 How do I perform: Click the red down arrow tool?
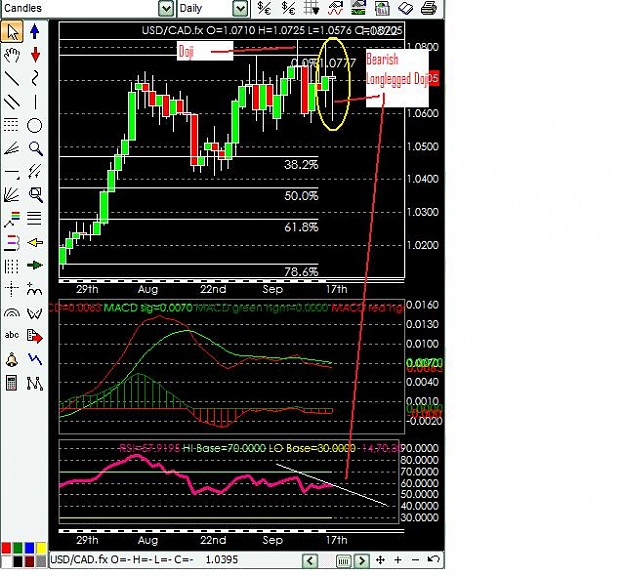tap(35, 55)
